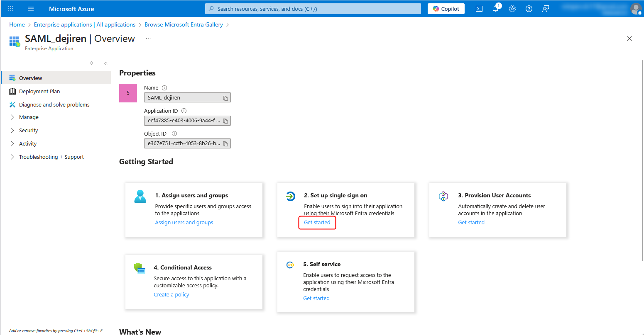644x335 pixels.
Task: Click the Application ID text field
Action: coord(187,121)
